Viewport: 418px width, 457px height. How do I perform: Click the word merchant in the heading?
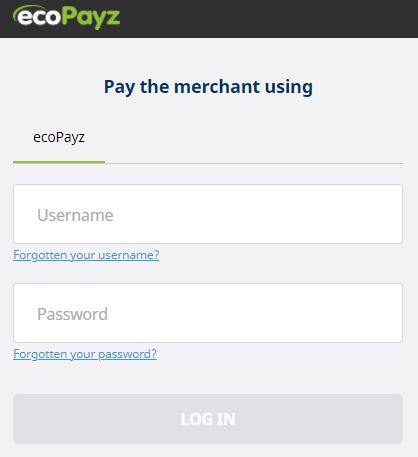pos(217,87)
